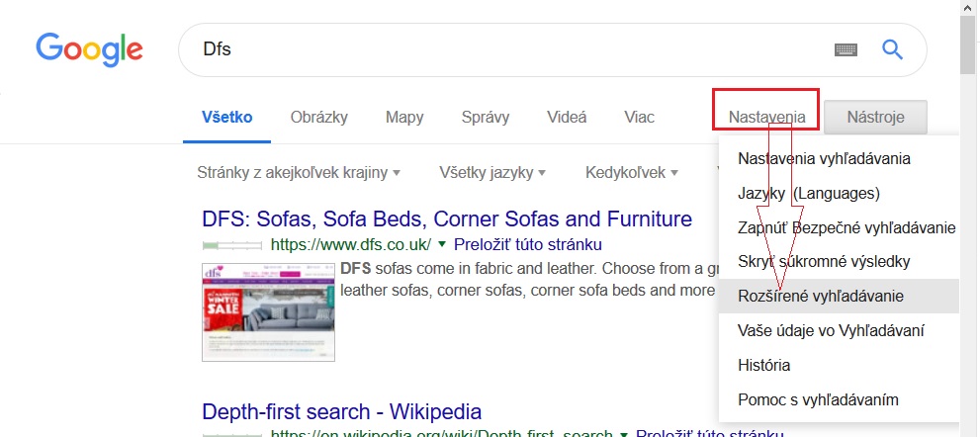980x437 pixels.
Task: Expand the Všetky jazyky language dropdown
Action: coord(492,173)
